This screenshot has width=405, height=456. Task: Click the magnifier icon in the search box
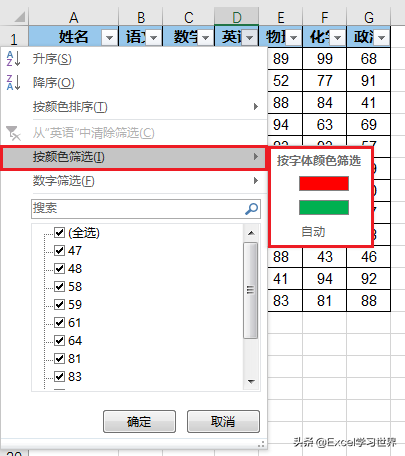251,209
